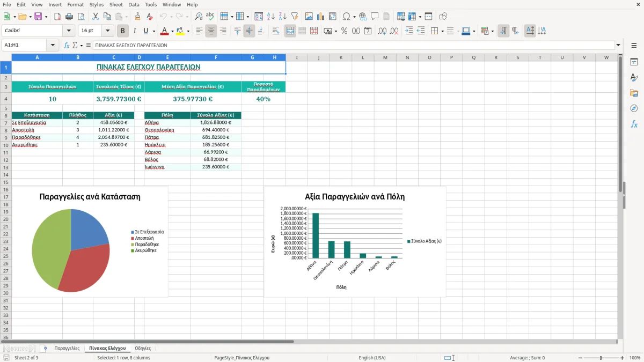Viewport: 644px width, 362px height.
Task: Click the zoom slider in status bar
Action: coord(601,358)
